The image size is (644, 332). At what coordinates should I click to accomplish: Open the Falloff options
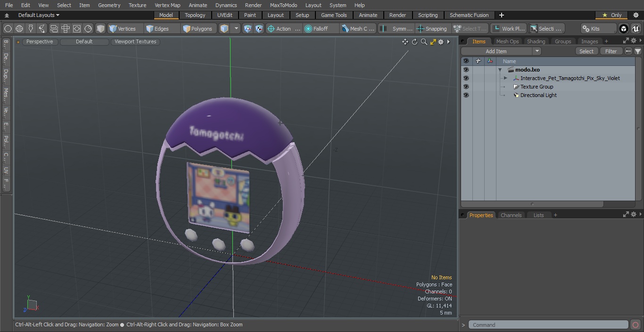321,29
